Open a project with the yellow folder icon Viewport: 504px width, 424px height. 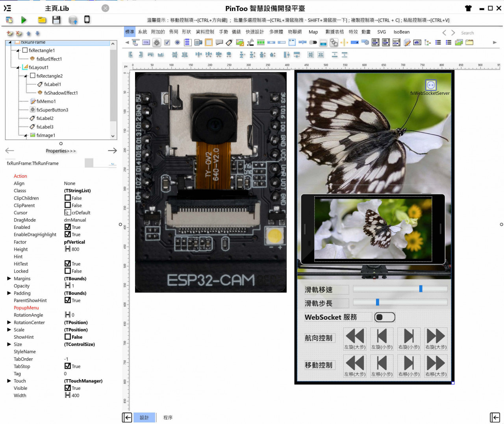click(x=42, y=20)
